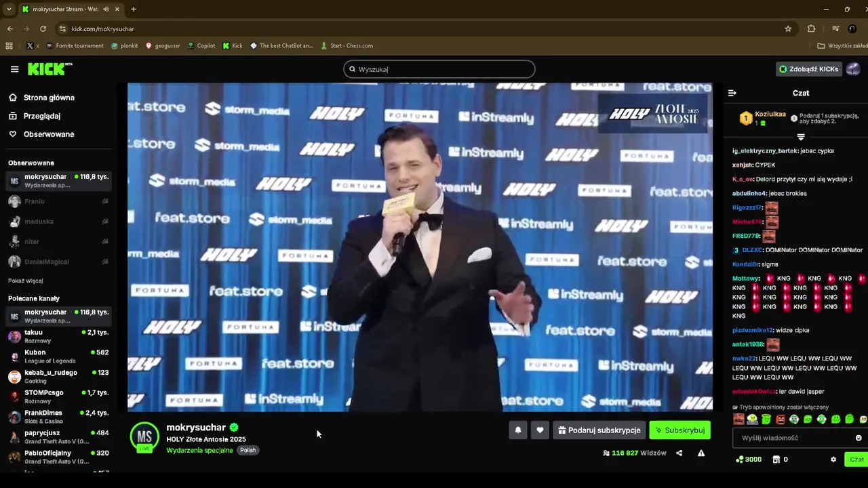Viewport: 868px width, 488px height.
Task: Click the stream video player
Action: 420,247
